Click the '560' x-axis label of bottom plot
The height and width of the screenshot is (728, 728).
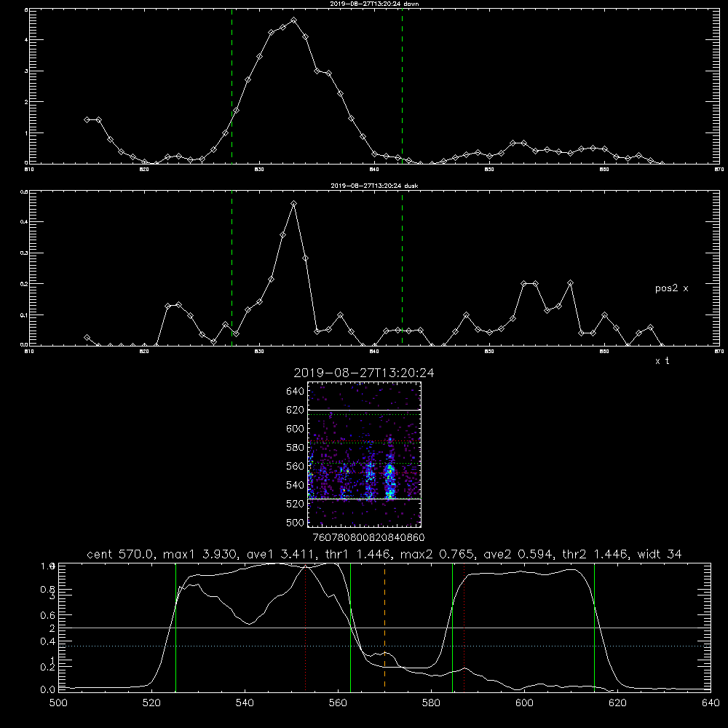pos(338,703)
